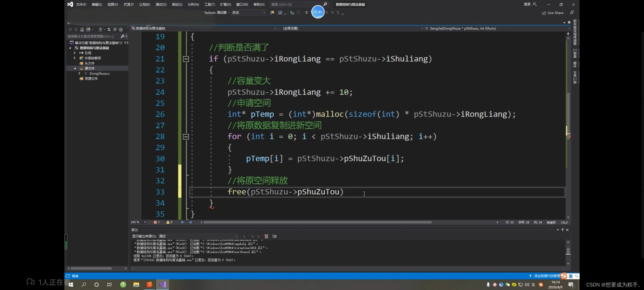Image resolution: width=644 pixels, height=290 pixels.
Task: Select the 资源文件 folder
Action: click(x=91, y=78)
